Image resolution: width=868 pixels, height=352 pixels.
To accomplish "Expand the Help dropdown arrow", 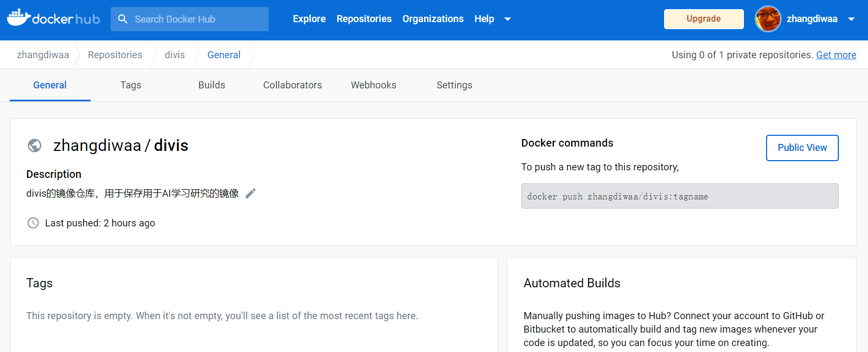I will point(507,19).
